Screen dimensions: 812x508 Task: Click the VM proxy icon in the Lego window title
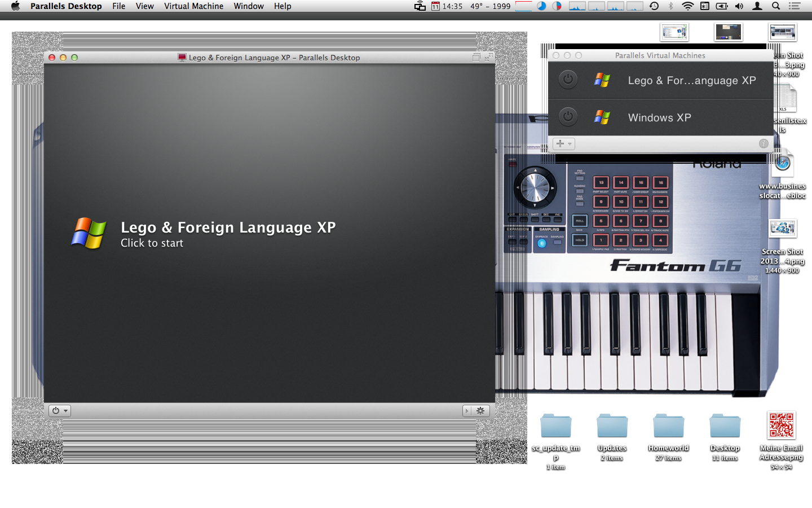pos(182,57)
